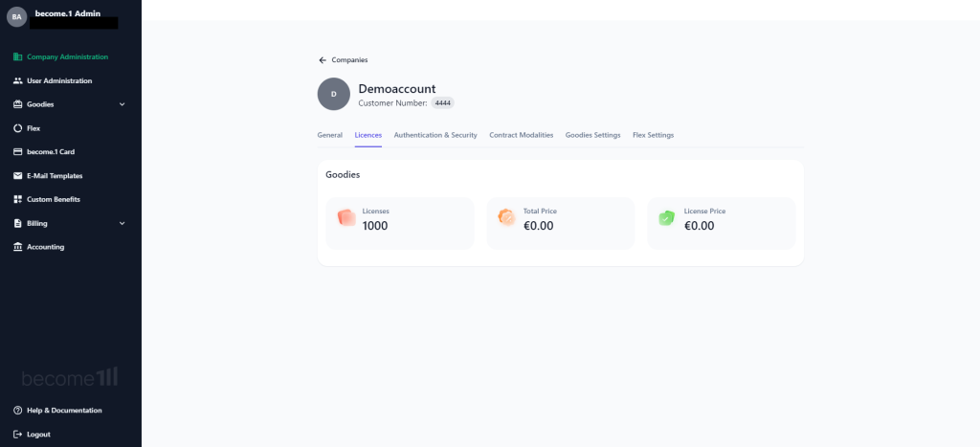The width and height of the screenshot is (980, 447).
Task: Click the Company Administration building icon
Action: point(17,56)
